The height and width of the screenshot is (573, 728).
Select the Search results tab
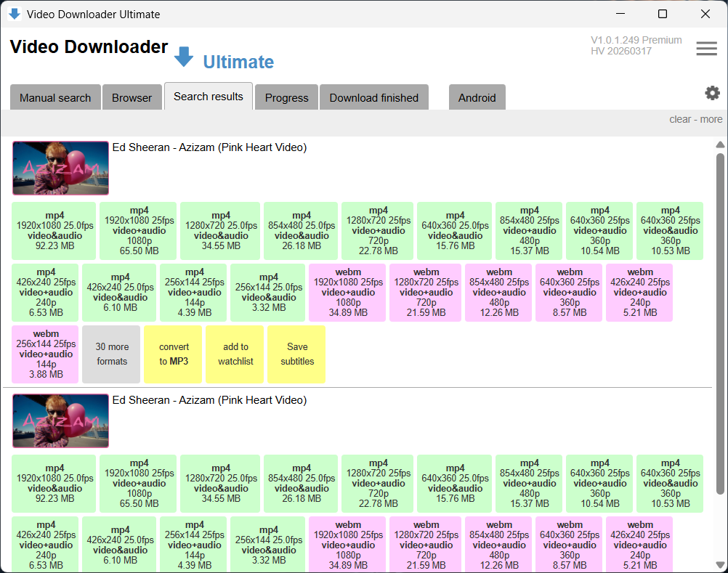tap(209, 96)
